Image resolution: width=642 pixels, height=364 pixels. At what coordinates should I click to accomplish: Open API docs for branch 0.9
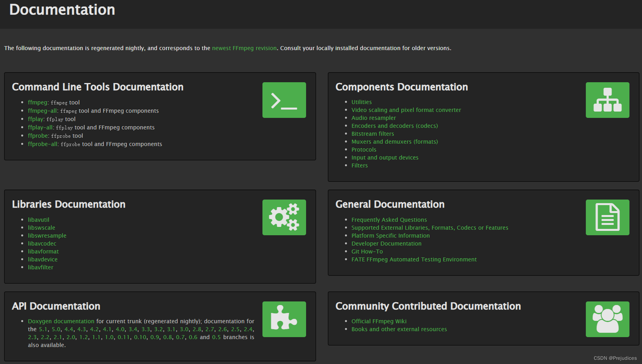155,337
